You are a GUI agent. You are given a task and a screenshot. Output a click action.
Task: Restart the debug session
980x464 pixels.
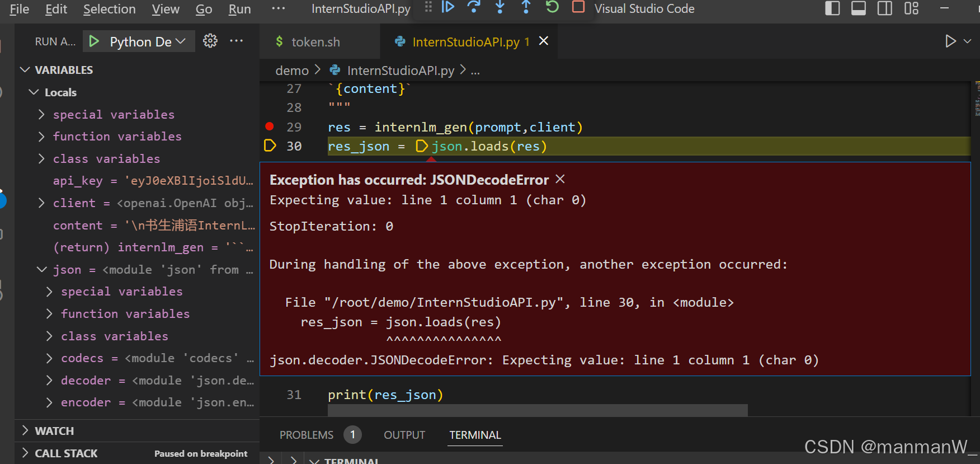pyautogui.click(x=552, y=7)
